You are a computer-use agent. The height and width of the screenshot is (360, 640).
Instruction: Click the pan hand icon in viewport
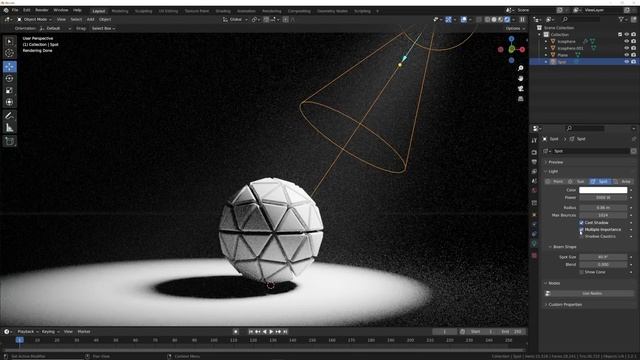pos(520,78)
